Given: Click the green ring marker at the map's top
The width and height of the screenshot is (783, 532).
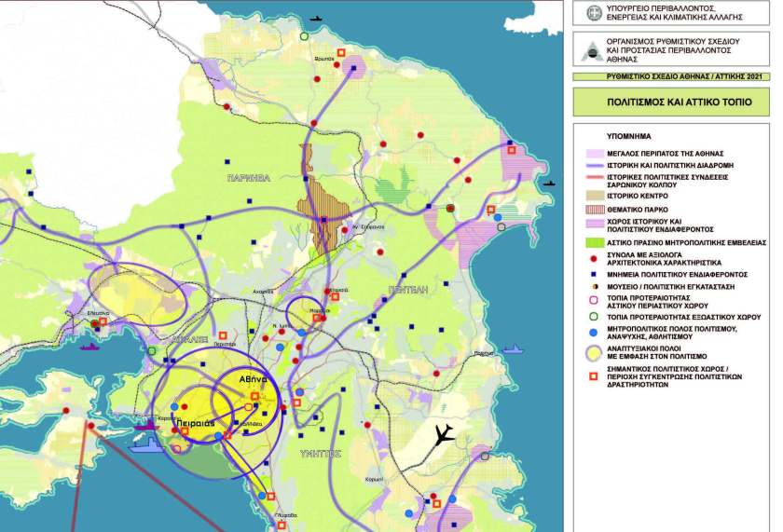Looking at the screenshot, I should pos(304,36).
